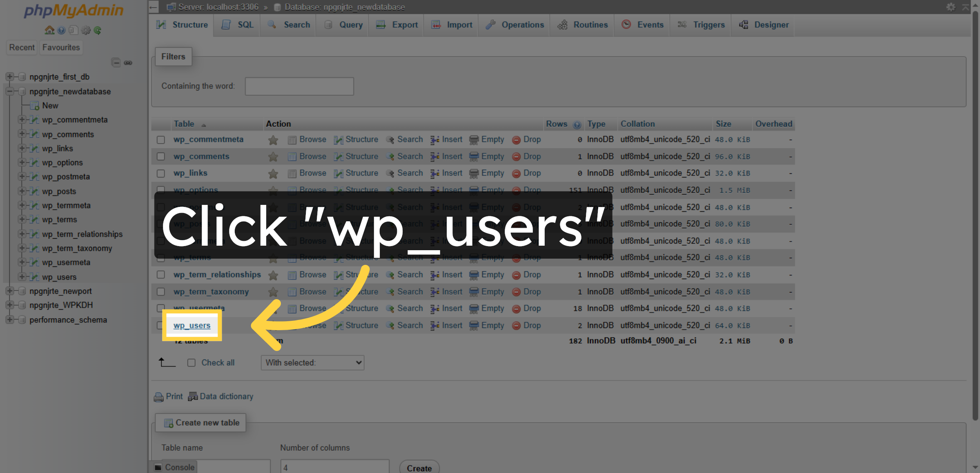The width and height of the screenshot is (980, 473).
Task: Click the phpMyAdmin home icon
Action: (49, 30)
